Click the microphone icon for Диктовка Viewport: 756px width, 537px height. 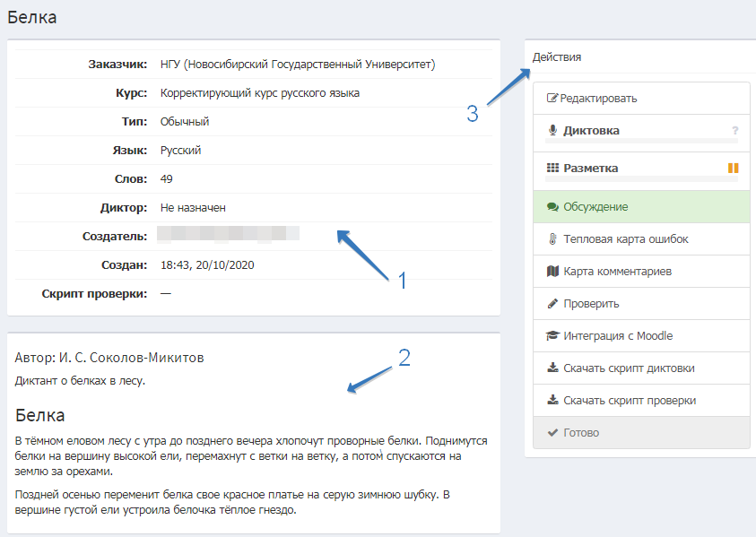coord(552,131)
